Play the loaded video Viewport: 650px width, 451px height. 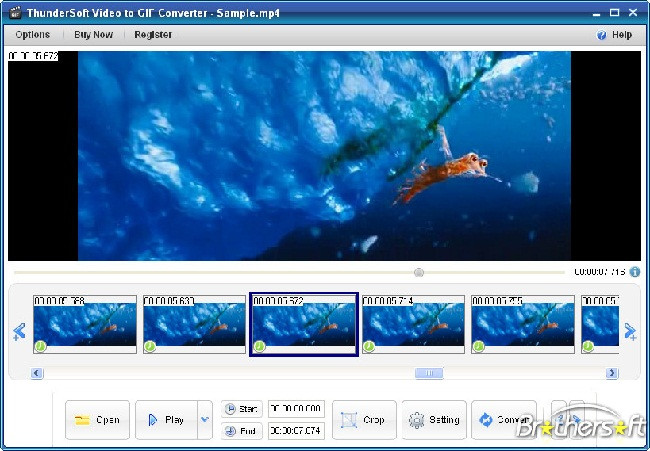point(166,420)
